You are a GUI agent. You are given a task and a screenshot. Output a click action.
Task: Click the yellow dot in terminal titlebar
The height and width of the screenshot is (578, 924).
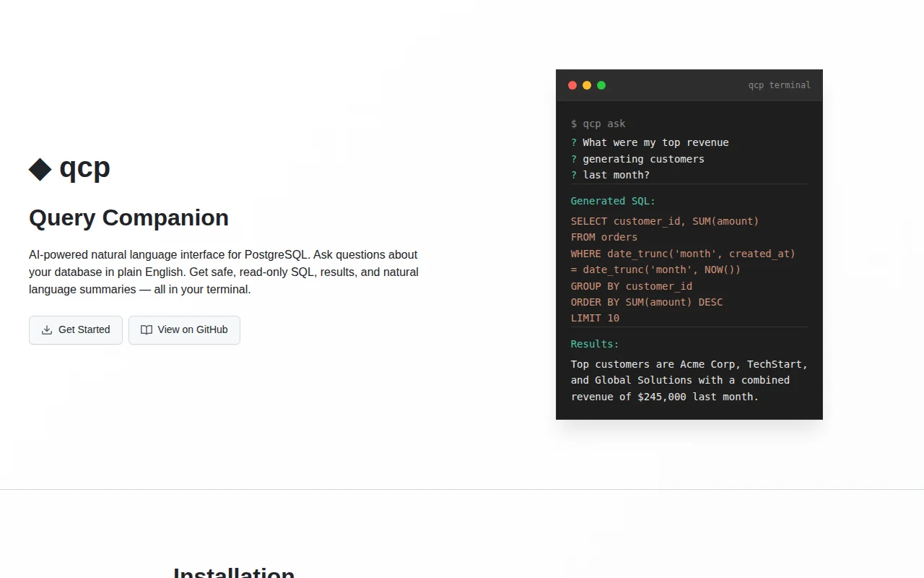(x=587, y=85)
